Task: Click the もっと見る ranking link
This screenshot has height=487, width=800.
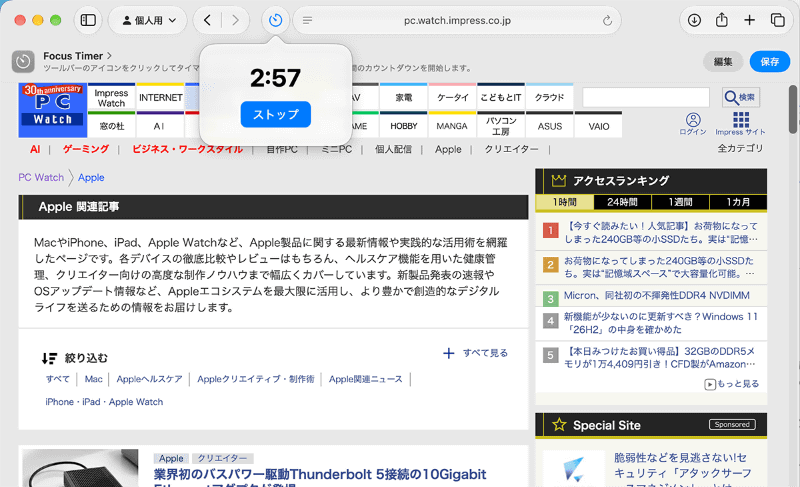Action: click(x=732, y=384)
